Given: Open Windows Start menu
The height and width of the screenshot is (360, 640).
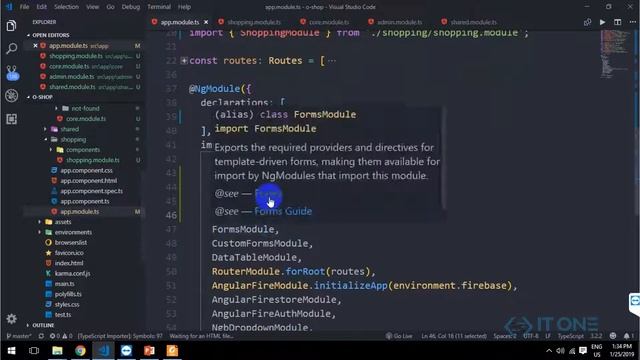Looking at the screenshot, I should coord(11,351).
